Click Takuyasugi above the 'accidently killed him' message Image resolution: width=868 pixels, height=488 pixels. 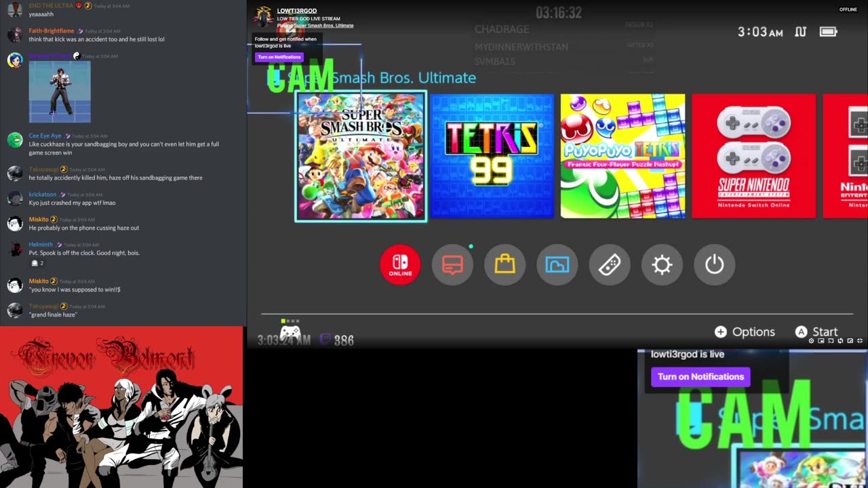[44, 169]
